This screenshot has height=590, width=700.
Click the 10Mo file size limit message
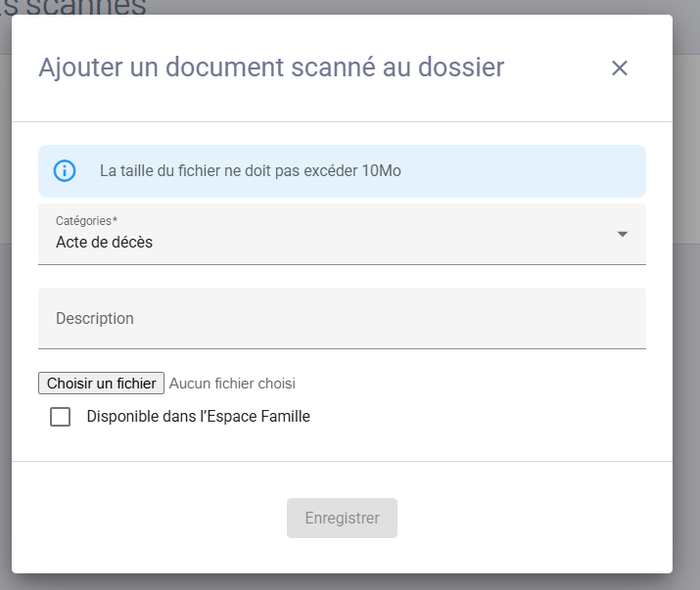pos(251,170)
